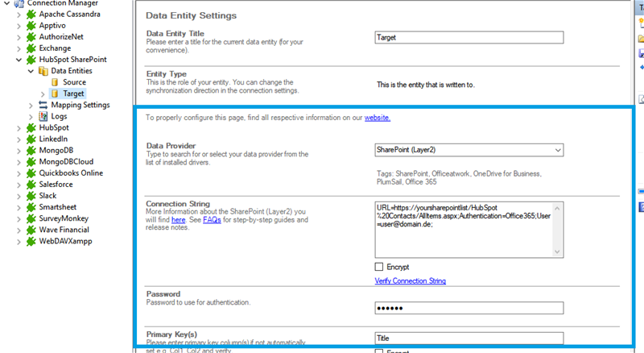Open the website link
Image resolution: width=644 pixels, height=353 pixels.
click(377, 118)
